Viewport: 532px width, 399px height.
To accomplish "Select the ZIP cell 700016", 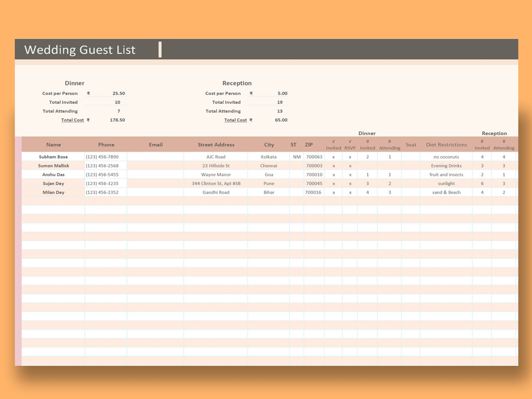I will (x=313, y=193).
